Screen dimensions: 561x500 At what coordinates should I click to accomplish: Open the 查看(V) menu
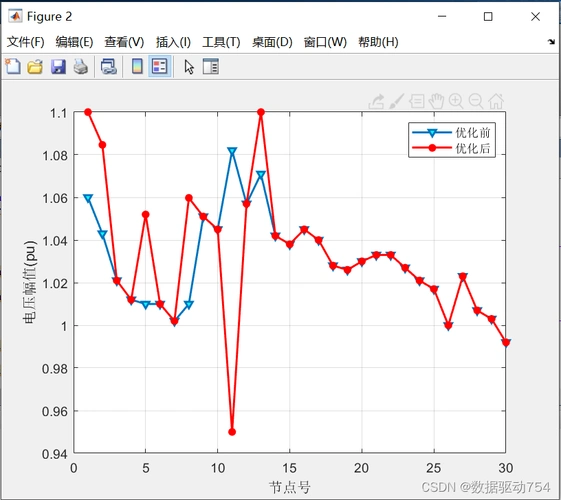click(x=124, y=42)
